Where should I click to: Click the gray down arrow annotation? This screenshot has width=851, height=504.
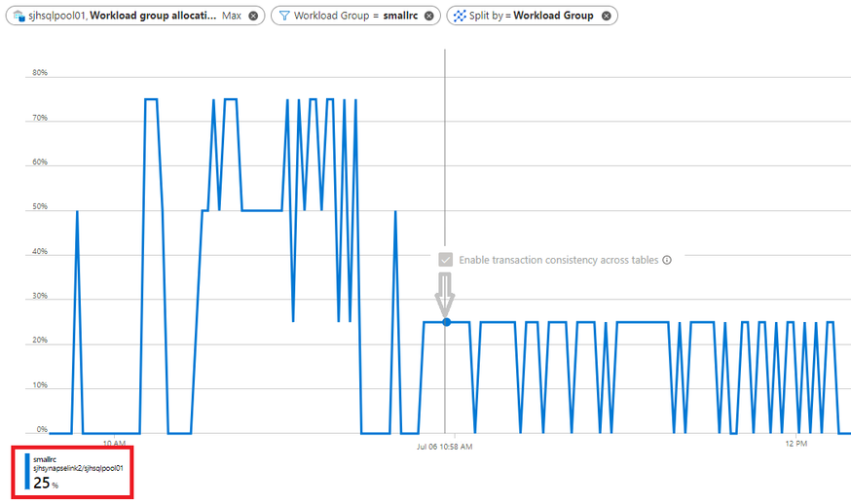pos(445,295)
